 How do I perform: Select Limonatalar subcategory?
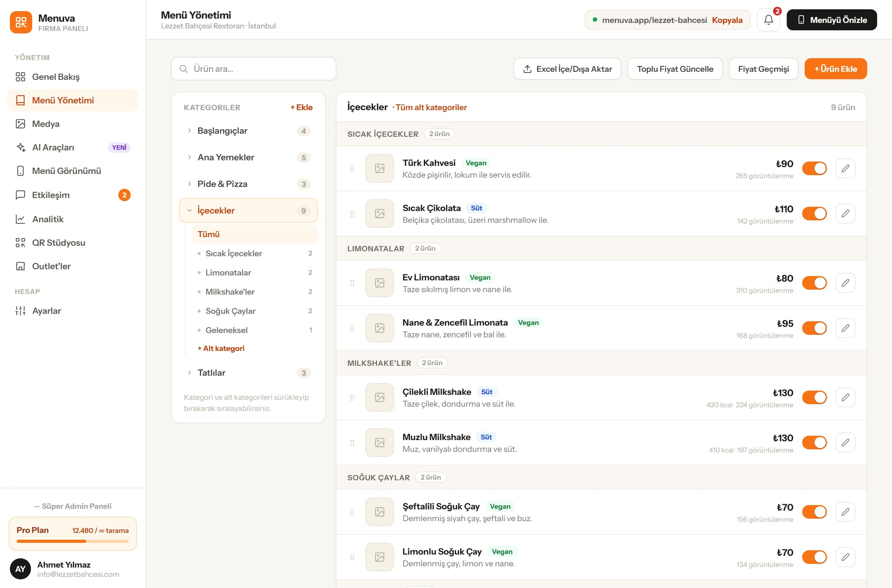pos(254,273)
